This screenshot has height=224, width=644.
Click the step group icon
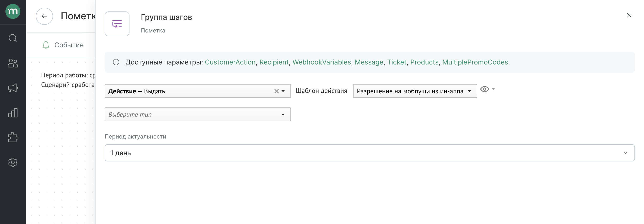coord(117,24)
